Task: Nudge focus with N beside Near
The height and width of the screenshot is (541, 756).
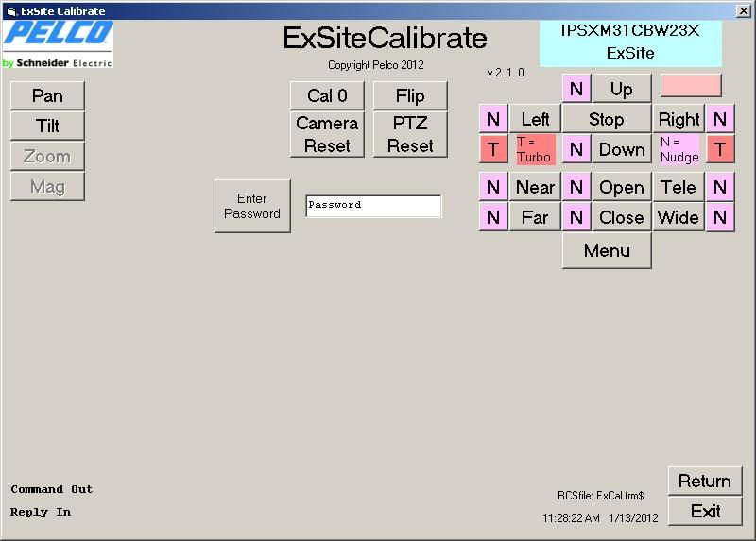Action: [493, 187]
